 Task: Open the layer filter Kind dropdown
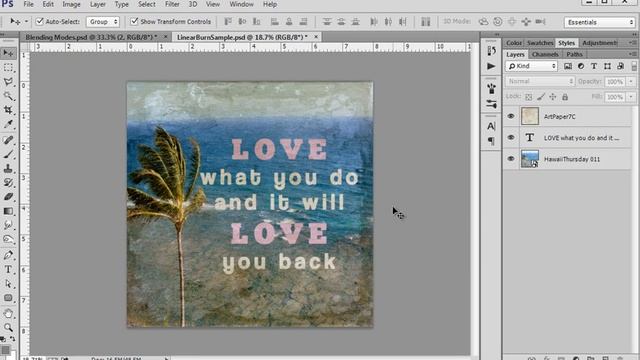pyautogui.click(x=531, y=66)
